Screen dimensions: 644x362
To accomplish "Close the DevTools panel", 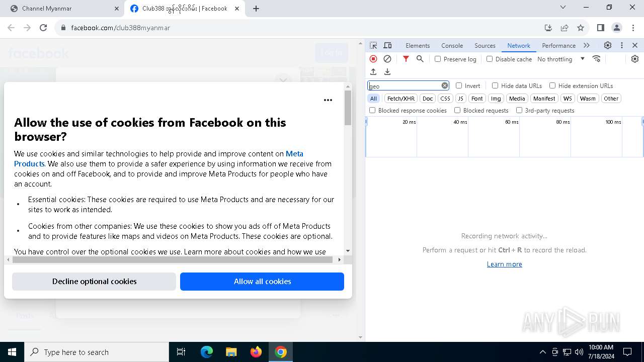I will 635,45.
